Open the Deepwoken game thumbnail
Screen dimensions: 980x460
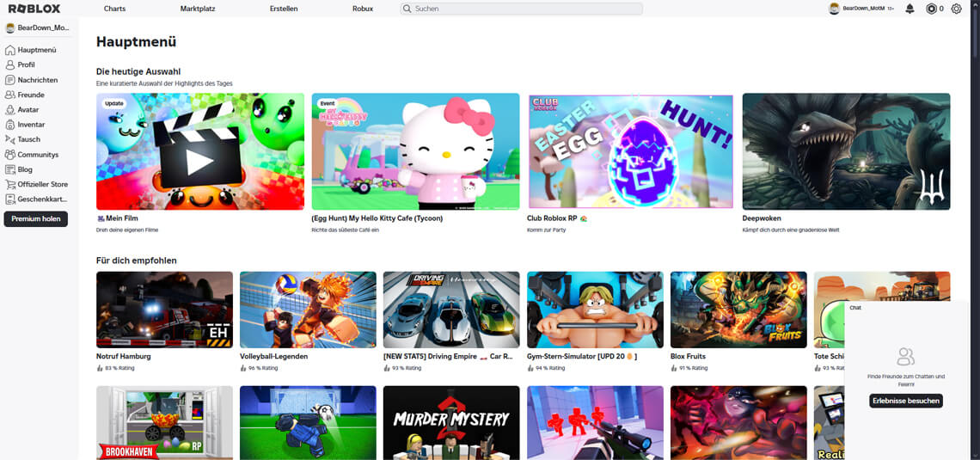click(x=846, y=151)
